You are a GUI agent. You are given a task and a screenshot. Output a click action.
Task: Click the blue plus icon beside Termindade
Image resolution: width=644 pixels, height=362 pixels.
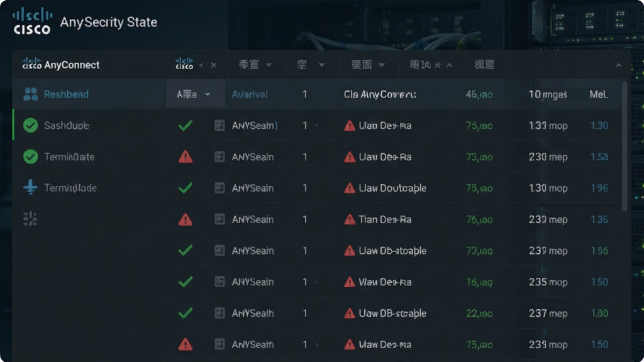(x=30, y=187)
